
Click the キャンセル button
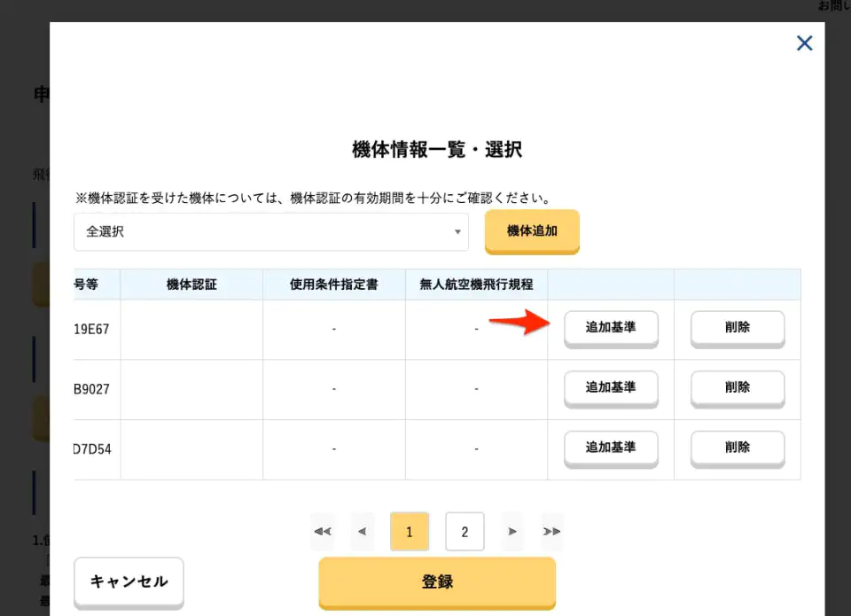(129, 581)
